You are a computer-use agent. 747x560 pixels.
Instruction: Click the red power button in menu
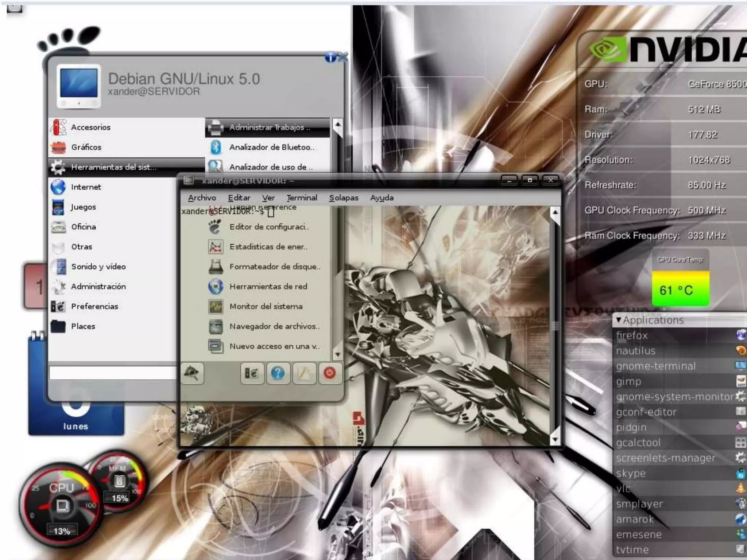pos(330,373)
